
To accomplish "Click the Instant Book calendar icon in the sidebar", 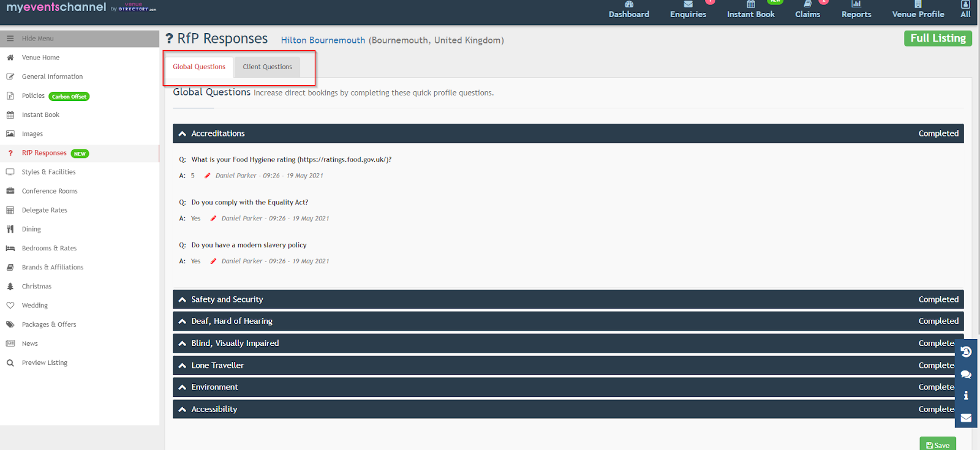I will pos(10,114).
